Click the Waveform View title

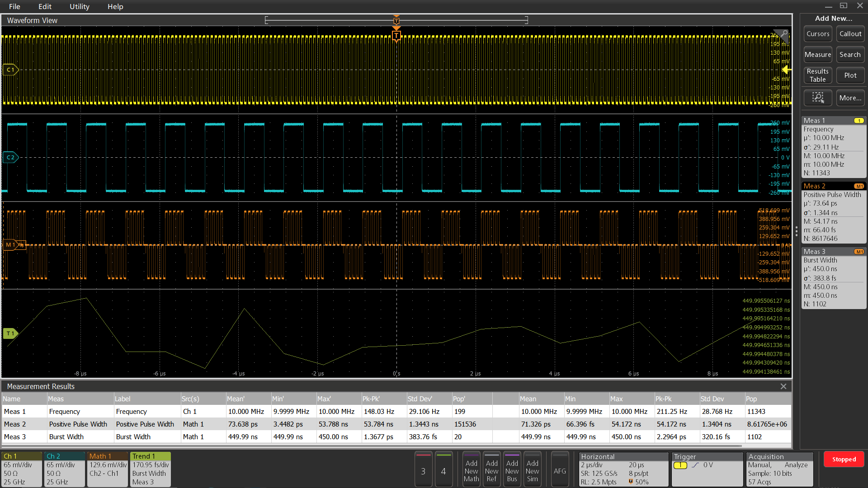tap(32, 20)
